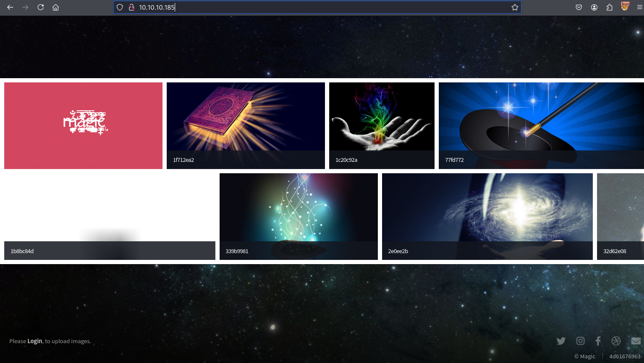This screenshot has height=363, width=644.
Task: Open the glowing lights image 339b9981
Action: click(x=299, y=216)
